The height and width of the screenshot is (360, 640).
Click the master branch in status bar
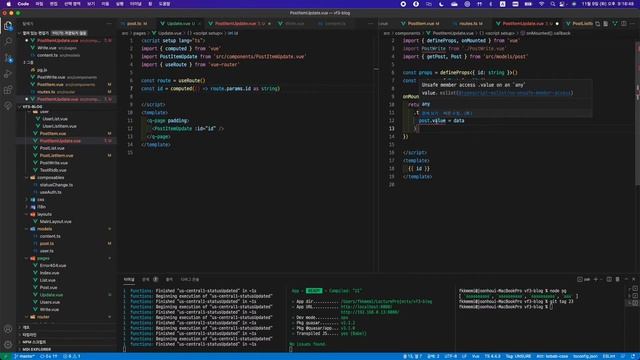tap(25, 356)
